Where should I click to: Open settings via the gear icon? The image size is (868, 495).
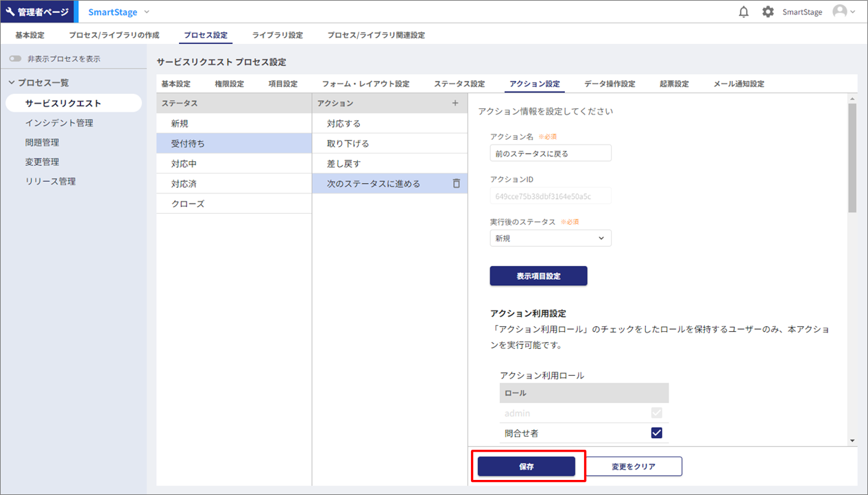pyautogui.click(x=768, y=12)
